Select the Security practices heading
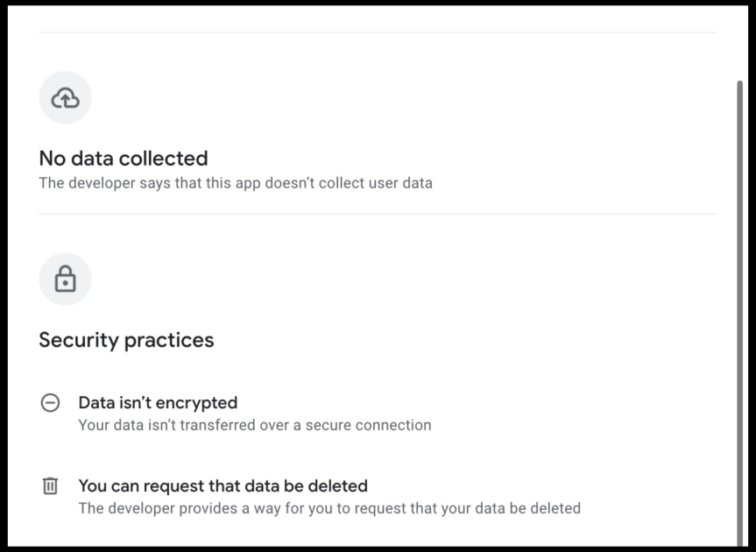Image resolution: width=756 pixels, height=552 pixels. (x=126, y=340)
